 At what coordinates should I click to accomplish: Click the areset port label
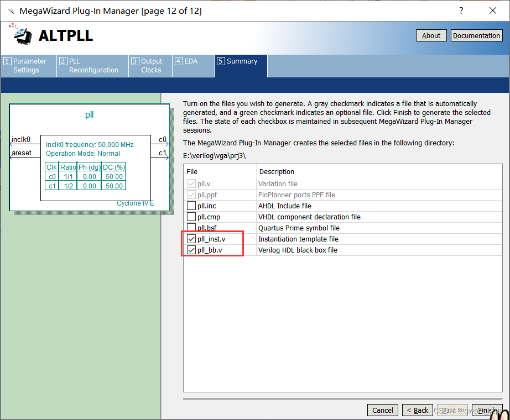(x=22, y=153)
